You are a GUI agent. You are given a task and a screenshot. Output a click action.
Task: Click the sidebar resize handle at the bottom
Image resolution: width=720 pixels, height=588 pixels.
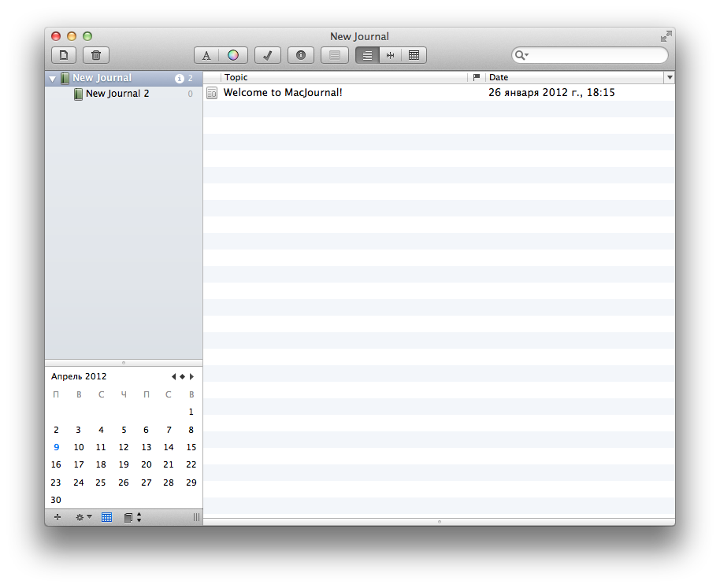(x=196, y=517)
